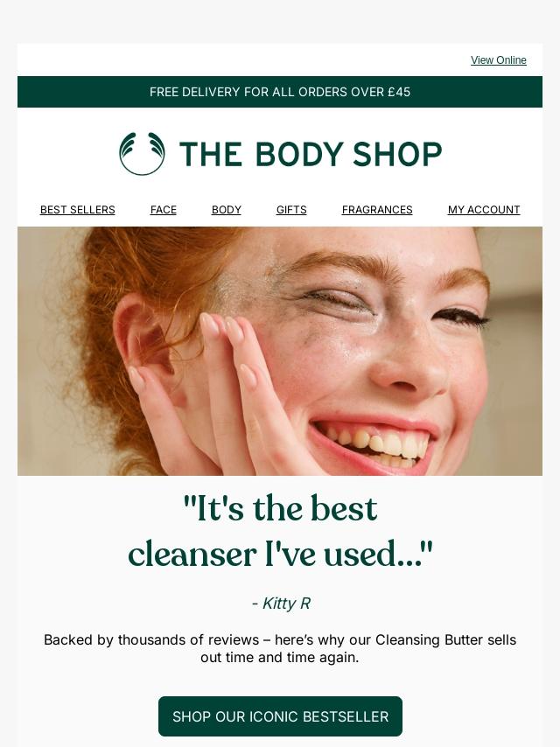Click the Cleansing Butter reviews paragraph
Screen dimensions: 560x747
click(x=280, y=648)
